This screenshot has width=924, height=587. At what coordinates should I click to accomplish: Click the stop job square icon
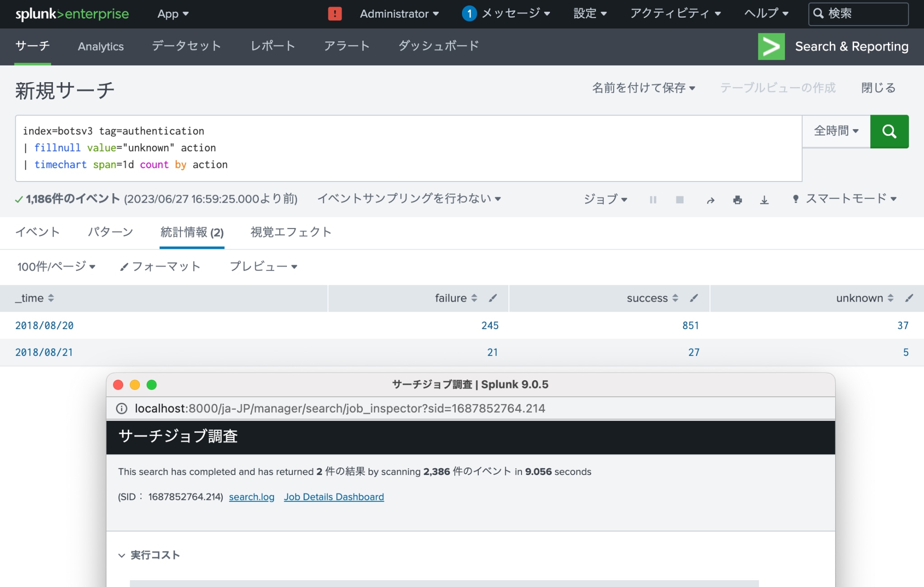click(680, 200)
